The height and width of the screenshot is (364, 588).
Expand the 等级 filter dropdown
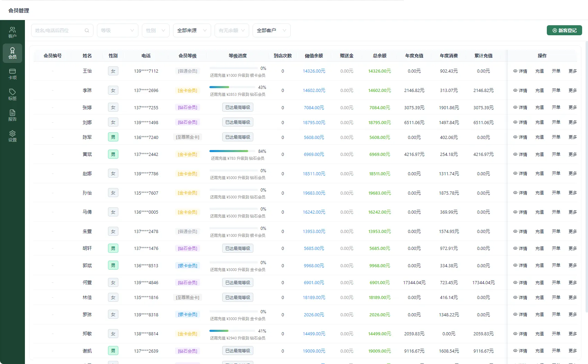coord(118,30)
